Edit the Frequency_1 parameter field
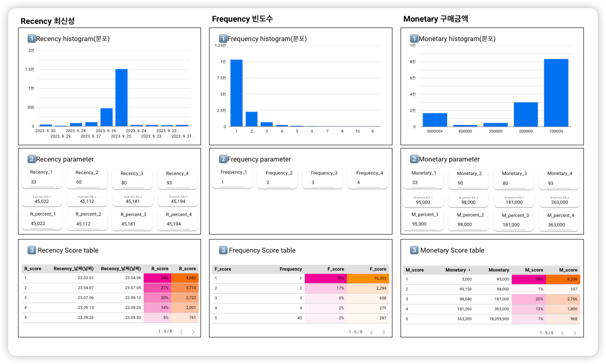Screen dimensions: 606x364 pos(233,182)
